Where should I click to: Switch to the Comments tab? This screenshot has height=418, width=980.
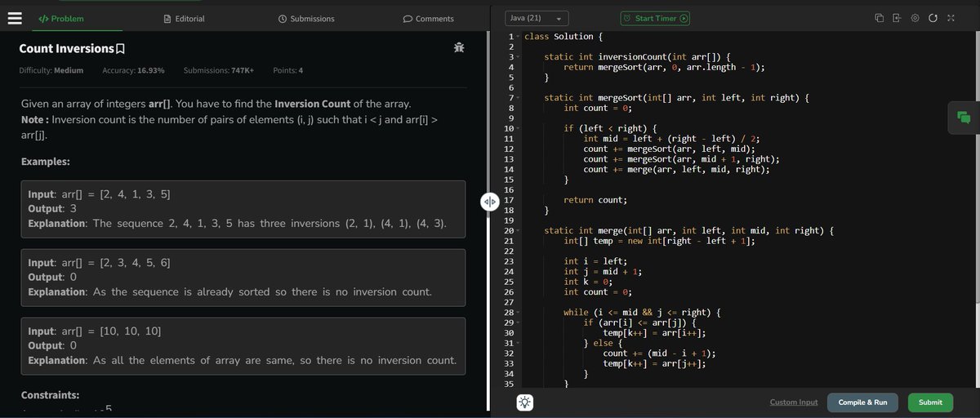(429, 18)
